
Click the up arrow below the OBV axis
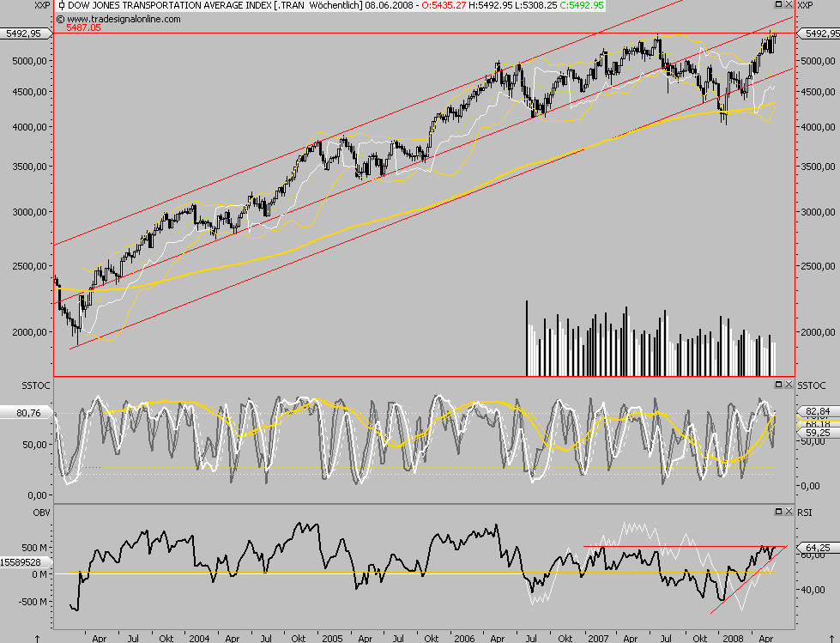[37, 638]
